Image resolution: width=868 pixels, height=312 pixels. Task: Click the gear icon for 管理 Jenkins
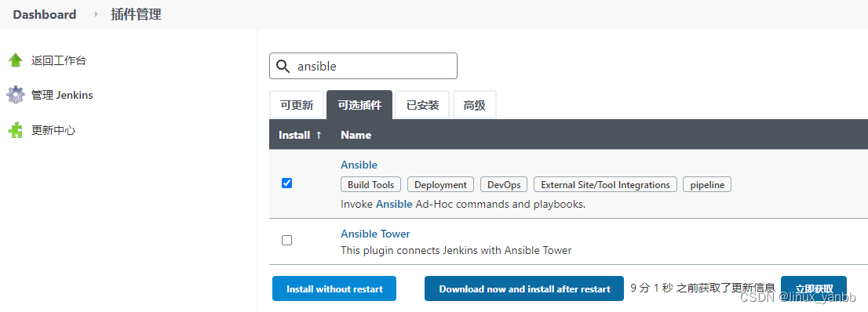pos(16,95)
